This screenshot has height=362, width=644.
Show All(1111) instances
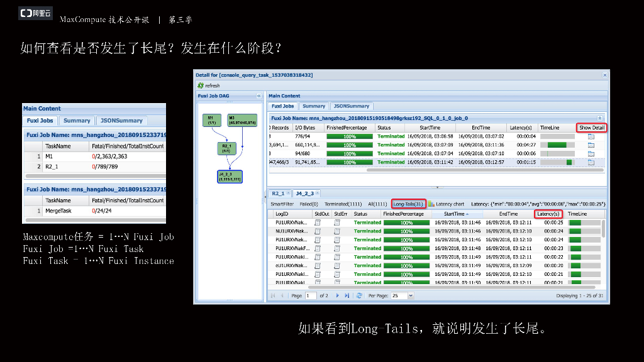(x=377, y=204)
